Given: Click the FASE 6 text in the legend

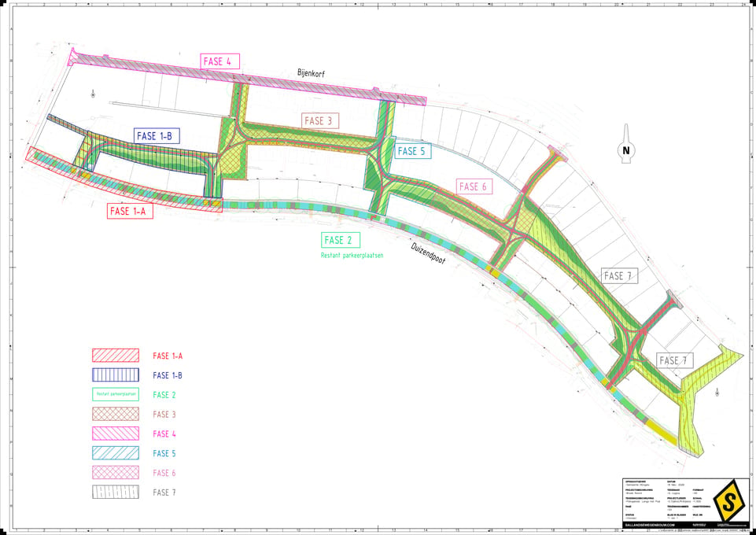Looking at the screenshot, I should click(164, 474).
